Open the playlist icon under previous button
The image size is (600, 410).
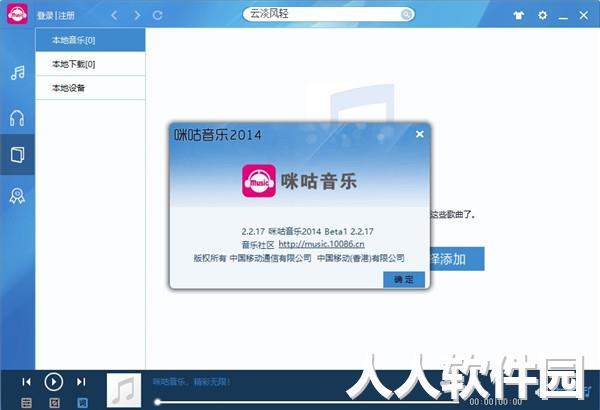click(26, 403)
